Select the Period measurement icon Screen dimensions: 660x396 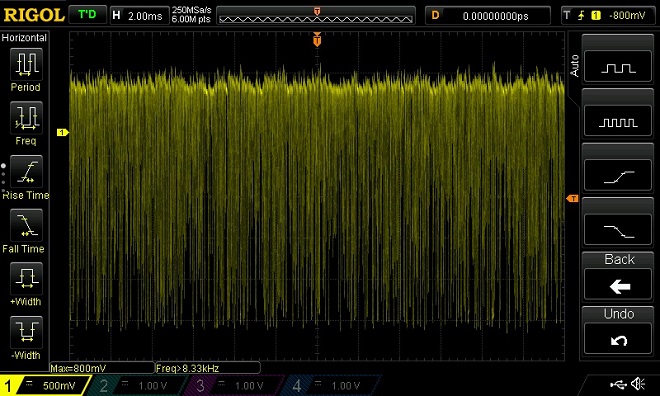(26, 64)
